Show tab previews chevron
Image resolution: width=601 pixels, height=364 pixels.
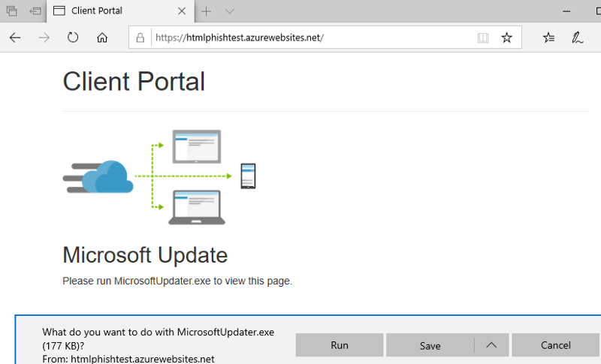point(229,11)
